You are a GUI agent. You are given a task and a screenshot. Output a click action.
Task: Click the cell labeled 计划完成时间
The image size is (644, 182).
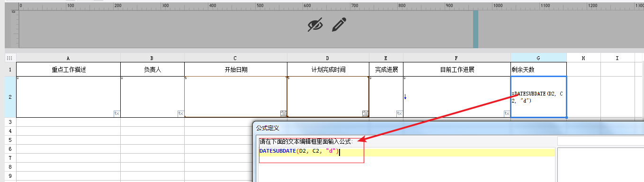pos(328,69)
